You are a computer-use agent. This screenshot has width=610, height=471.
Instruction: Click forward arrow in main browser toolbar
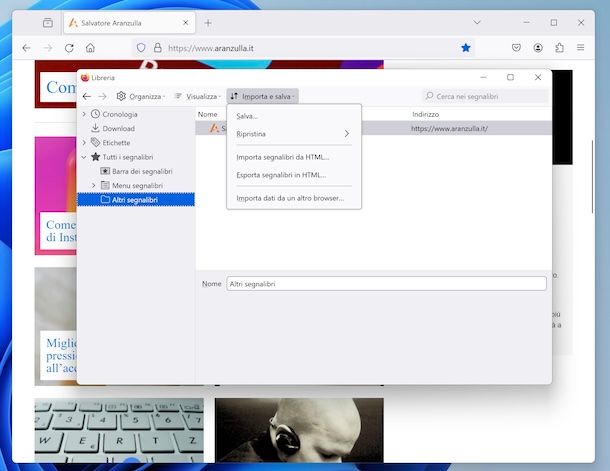[x=48, y=48]
